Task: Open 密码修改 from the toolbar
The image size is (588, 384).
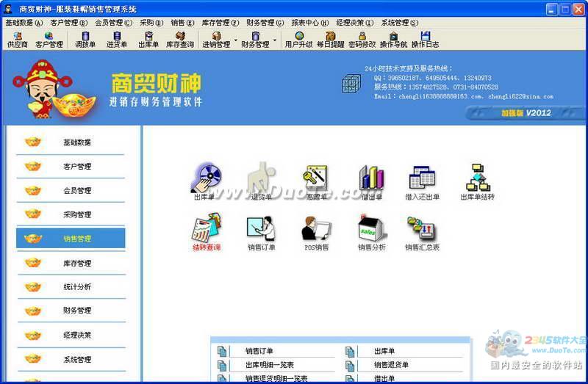Action: 362,40
